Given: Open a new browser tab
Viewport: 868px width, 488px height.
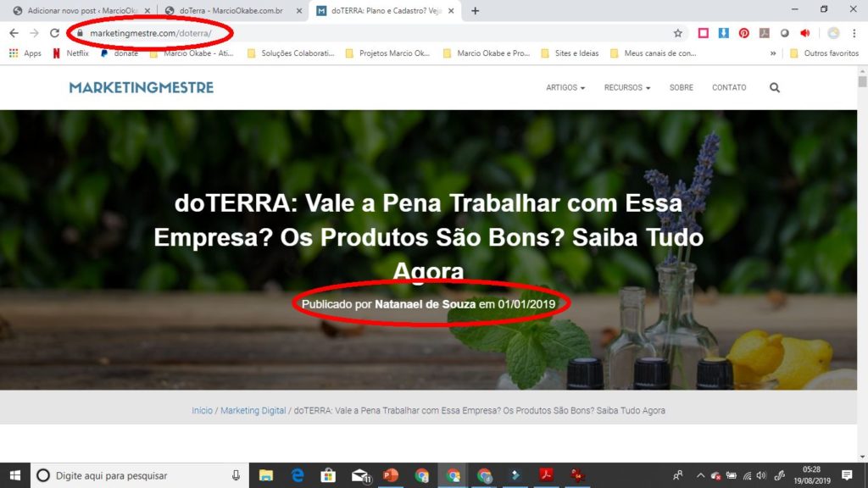Looking at the screenshot, I should [475, 10].
